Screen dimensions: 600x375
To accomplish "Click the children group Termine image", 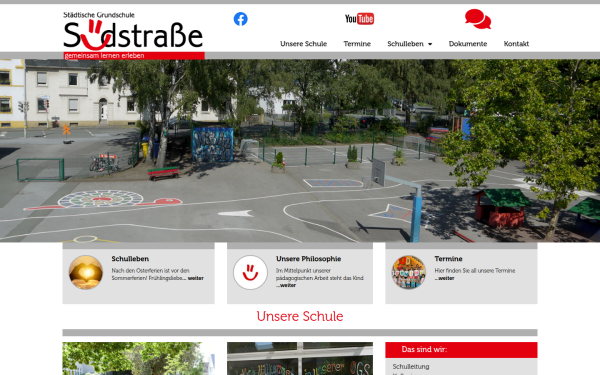I will coord(409,272).
